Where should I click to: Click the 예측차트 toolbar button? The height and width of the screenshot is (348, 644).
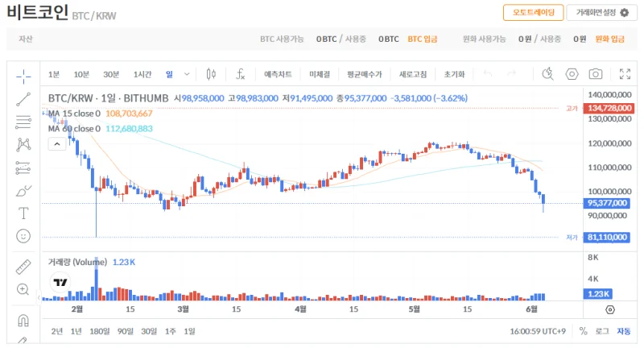coord(278,74)
